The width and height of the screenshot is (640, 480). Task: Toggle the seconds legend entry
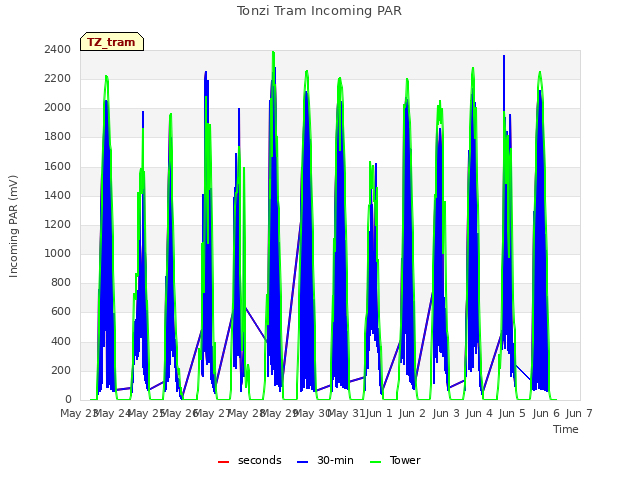pos(250,460)
